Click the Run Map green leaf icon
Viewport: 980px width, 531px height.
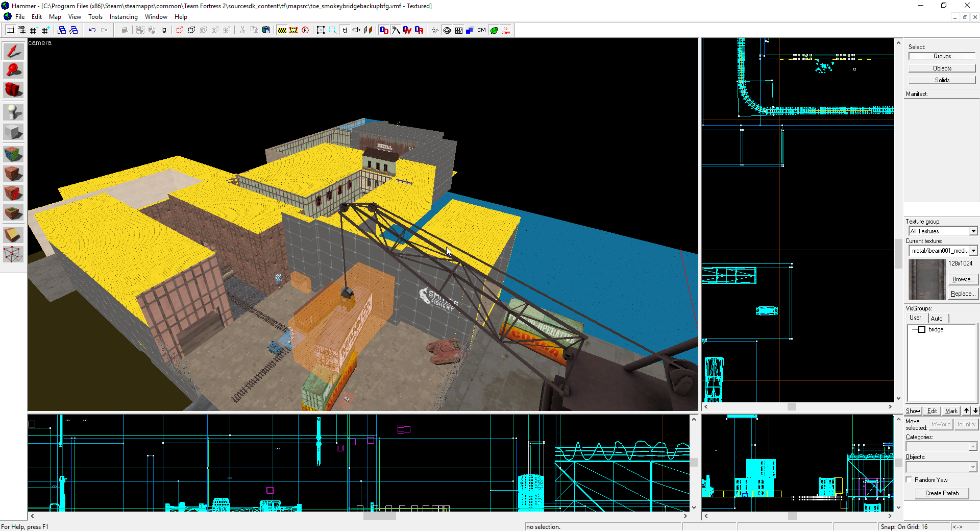(x=494, y=30)
